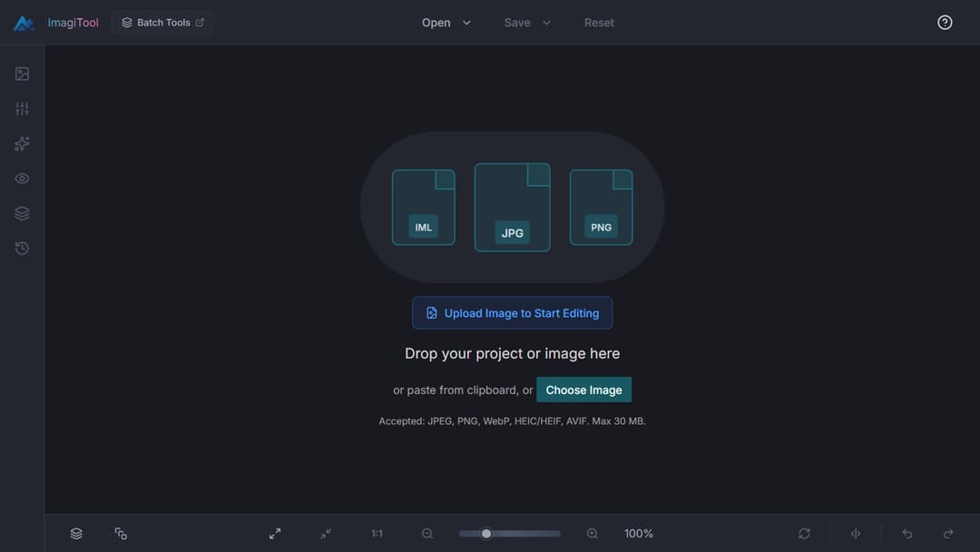980x552 pixels.
Task: Click the accepted formats text line
Action: (512, 420)
